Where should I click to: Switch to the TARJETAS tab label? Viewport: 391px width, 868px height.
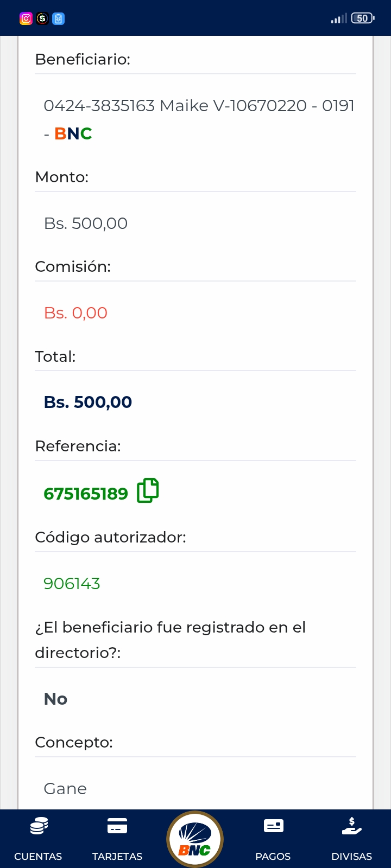(x=117, y=856)
